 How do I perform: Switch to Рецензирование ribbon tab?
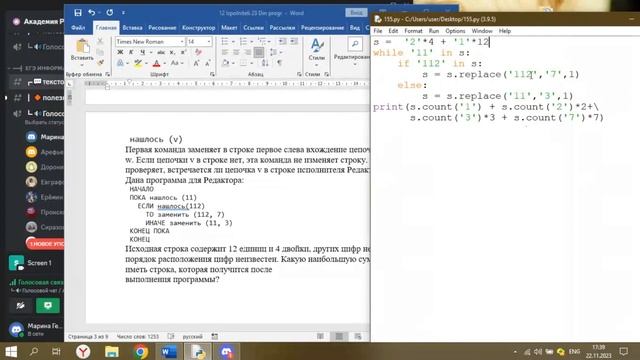click(x=322, y=28)
